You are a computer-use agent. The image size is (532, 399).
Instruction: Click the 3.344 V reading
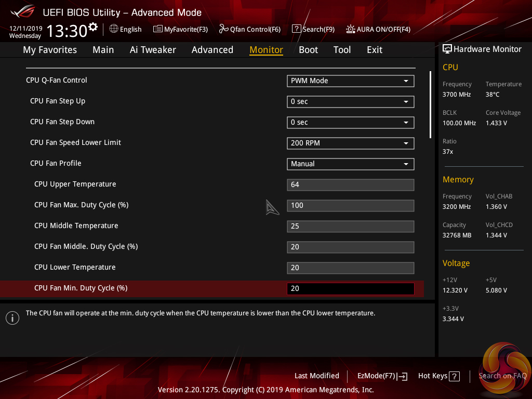click(453, 319)
